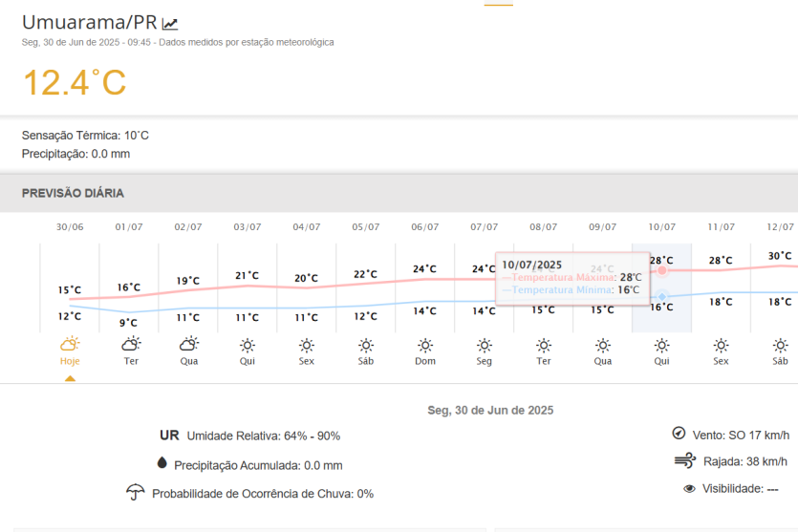Click the wind compass icon next to Vento
The height and width of the screenshot is (532, 798).
(x=679, y=434)
